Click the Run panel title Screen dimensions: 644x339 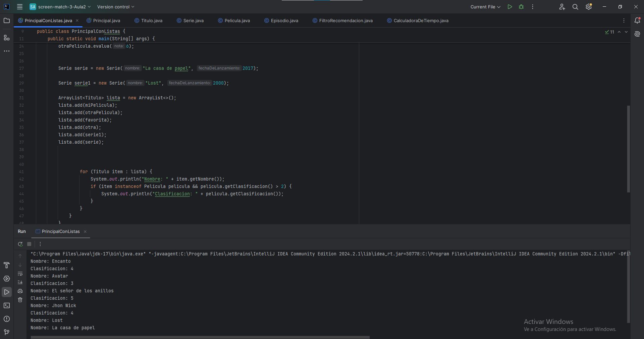[x=22, y=232]
